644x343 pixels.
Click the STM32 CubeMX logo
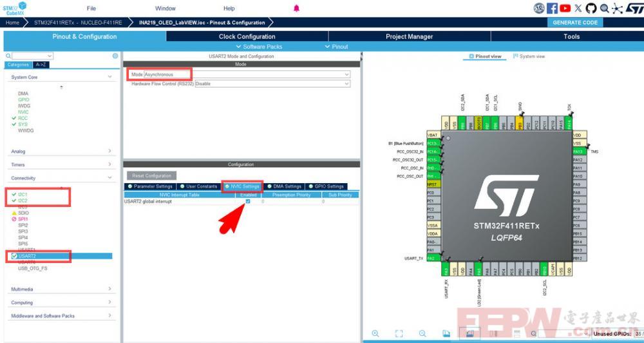15,8
